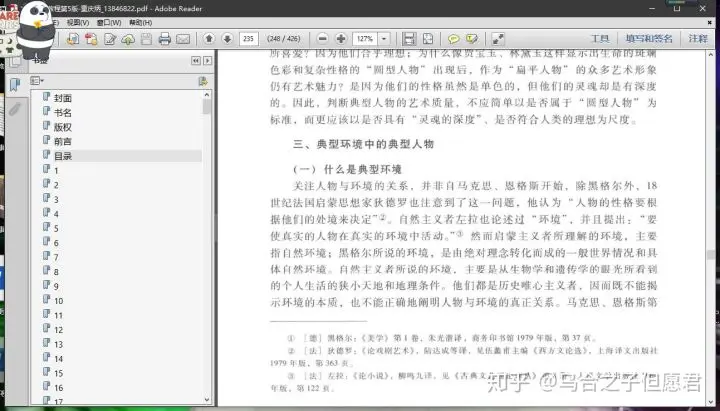Jump to bookmark 14

(58, 359)
